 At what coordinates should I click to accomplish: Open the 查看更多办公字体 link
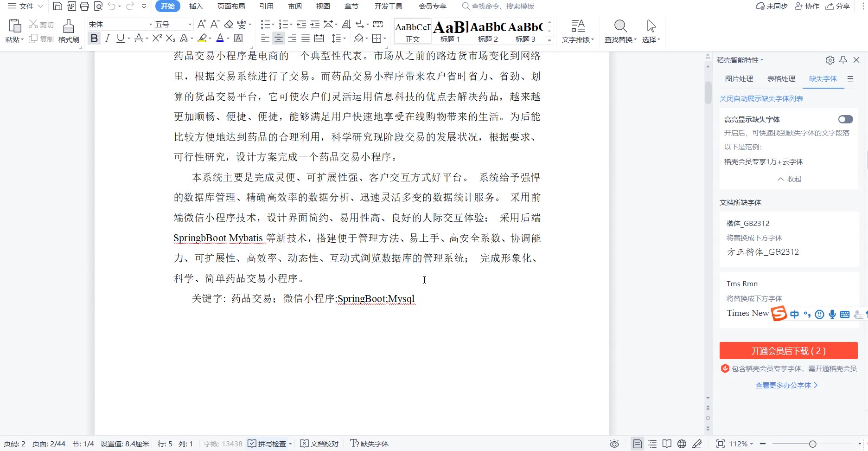pyautogui.click(x=786, y=385)
